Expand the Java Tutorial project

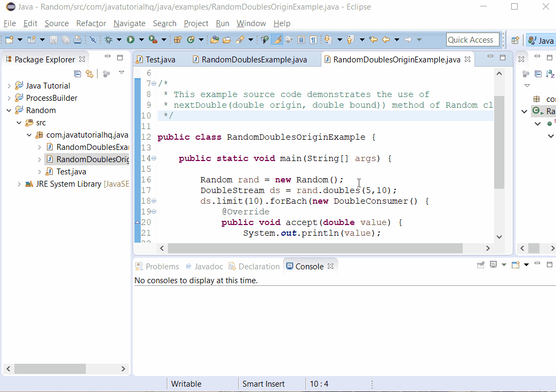tap(9, 86)
